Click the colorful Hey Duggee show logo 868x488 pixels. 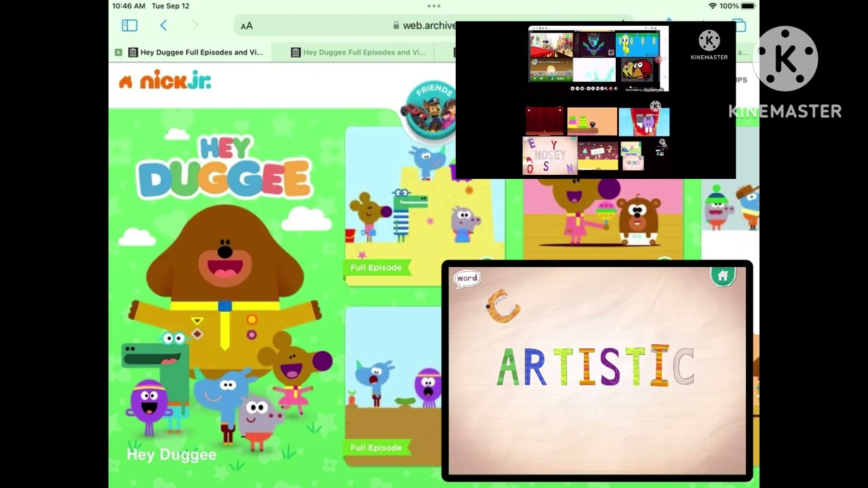click(x=224, y=167)
